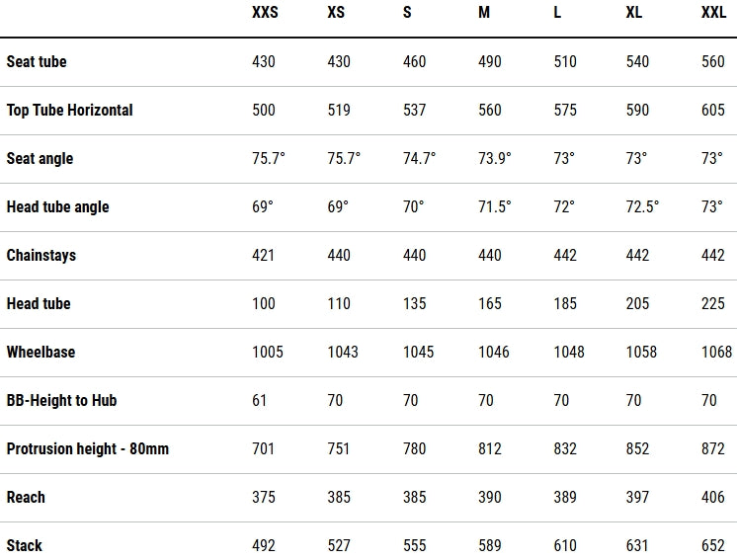Click the Protrusion height - 80mm label

point(87,448)
